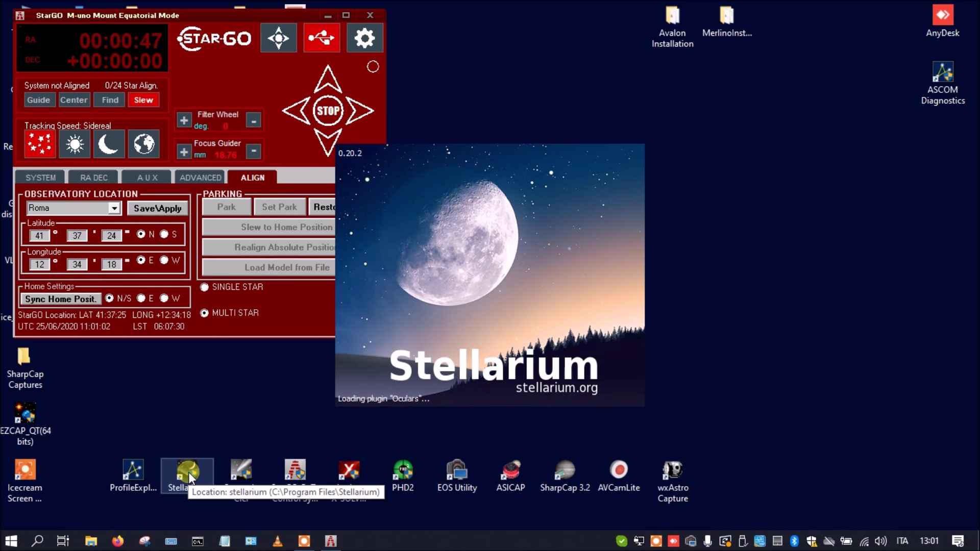The image size is (980, 551).
Task: Move mount north with up arrow
Action: coord(328,79)
